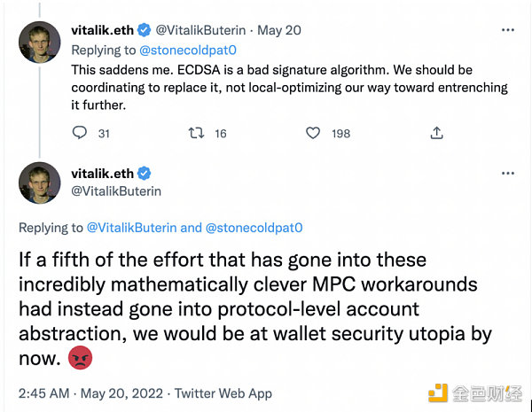Open the more options menu on second tweet
Image resolution: width=532 pixels, height=412 pixels.
(507, 174)
